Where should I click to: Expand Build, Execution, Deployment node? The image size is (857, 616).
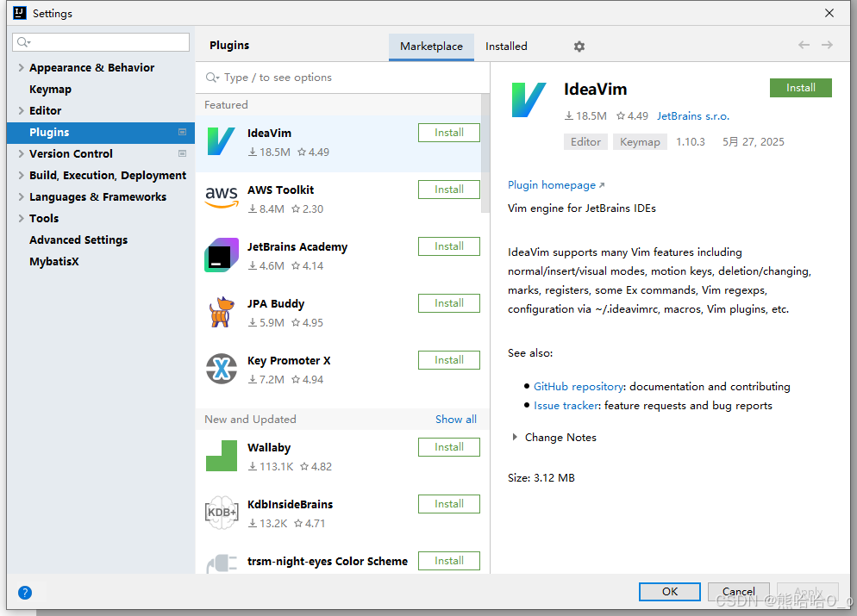click(21, 175)
